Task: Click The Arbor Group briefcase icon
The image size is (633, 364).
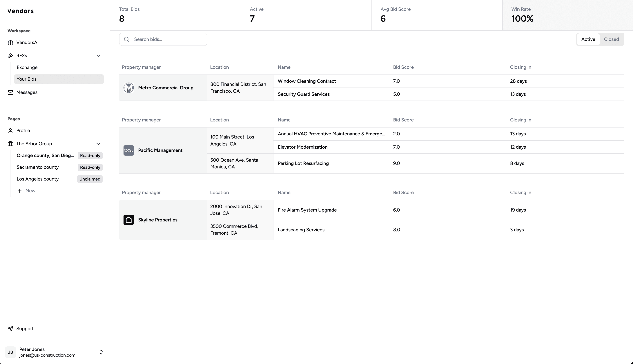Action: [10, 144]
